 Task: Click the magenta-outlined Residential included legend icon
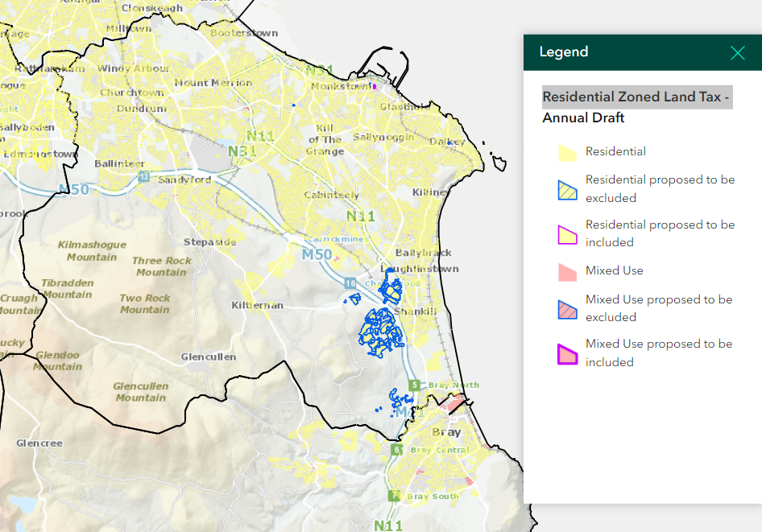click(x=569, y=234)
